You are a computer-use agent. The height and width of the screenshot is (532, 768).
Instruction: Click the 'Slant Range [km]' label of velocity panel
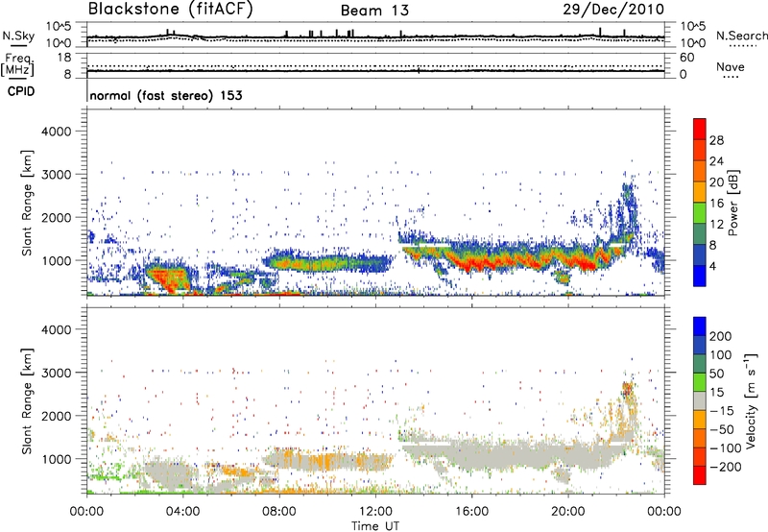coord(27,400)
